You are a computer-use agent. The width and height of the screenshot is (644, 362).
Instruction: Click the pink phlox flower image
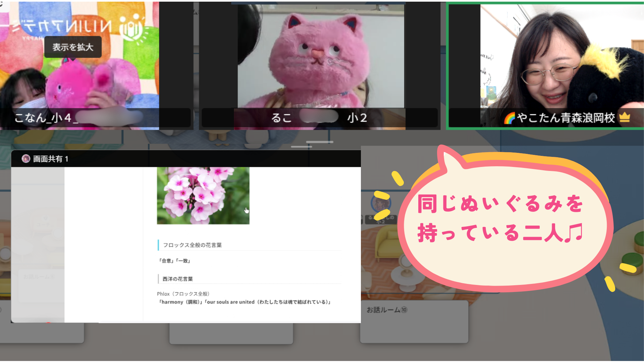[203, 196]
